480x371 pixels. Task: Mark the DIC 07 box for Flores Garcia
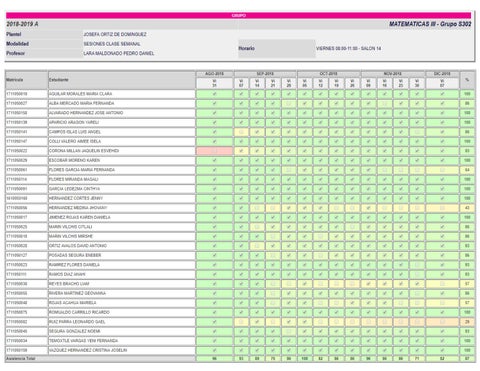pos(442,170)
